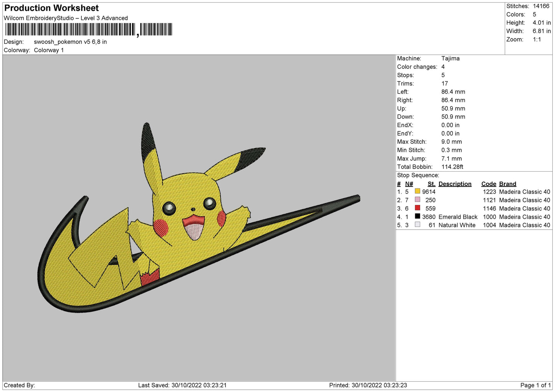Click the Page 1 of 1 indicator
Viewport: 555px width, 392px height.
point(535,385)
